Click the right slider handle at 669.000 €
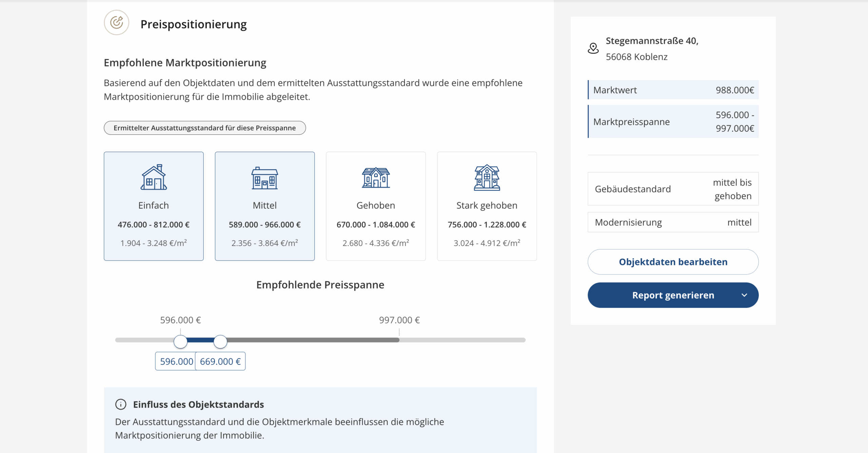 [x=220, y=342]
